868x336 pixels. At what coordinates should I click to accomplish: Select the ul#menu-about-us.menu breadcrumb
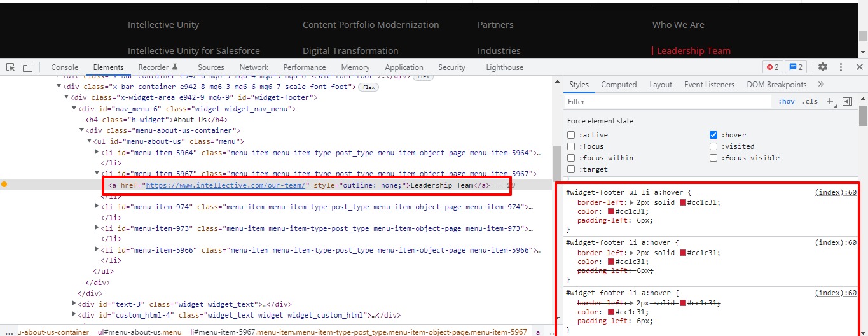(x=140, y=332)
